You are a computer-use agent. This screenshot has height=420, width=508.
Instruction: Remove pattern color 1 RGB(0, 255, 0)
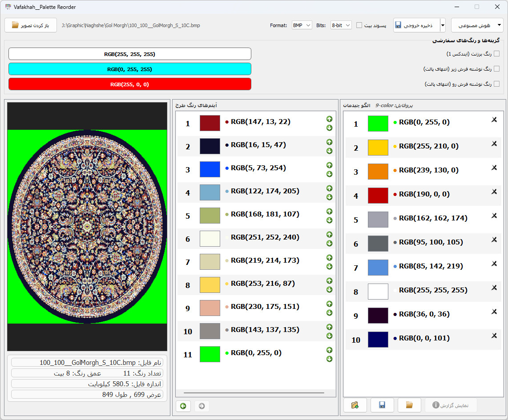(x=494, y=120)
